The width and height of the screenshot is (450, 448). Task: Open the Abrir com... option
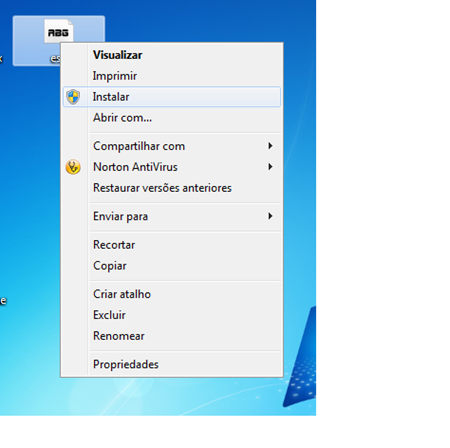[x=172, y=118]
